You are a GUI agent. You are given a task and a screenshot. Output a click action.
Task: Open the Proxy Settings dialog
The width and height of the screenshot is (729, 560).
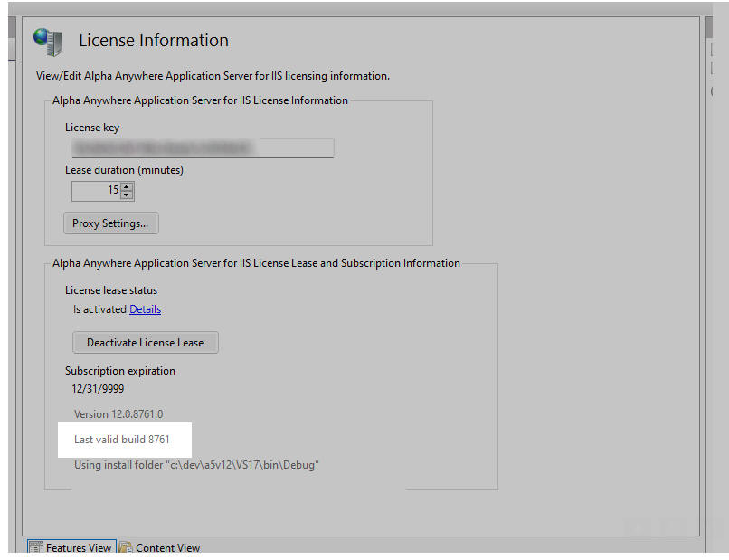pyautogui.click(x=110, y=223)
